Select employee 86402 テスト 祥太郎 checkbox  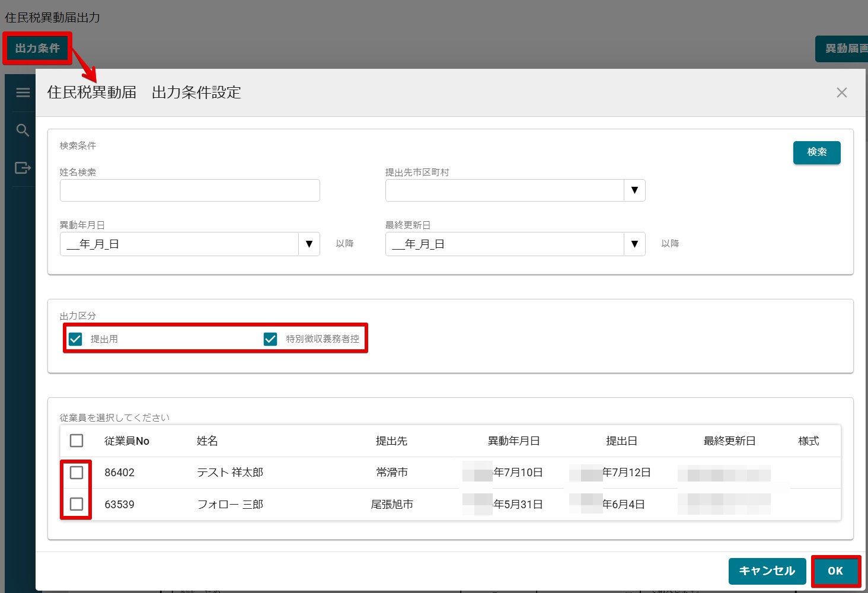(76, 473)
